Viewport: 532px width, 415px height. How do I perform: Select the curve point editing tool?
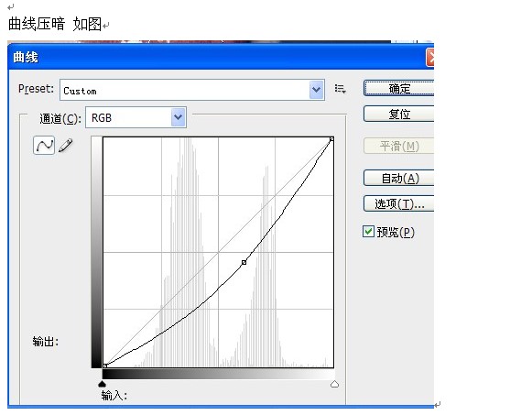[x=44, y=146]
